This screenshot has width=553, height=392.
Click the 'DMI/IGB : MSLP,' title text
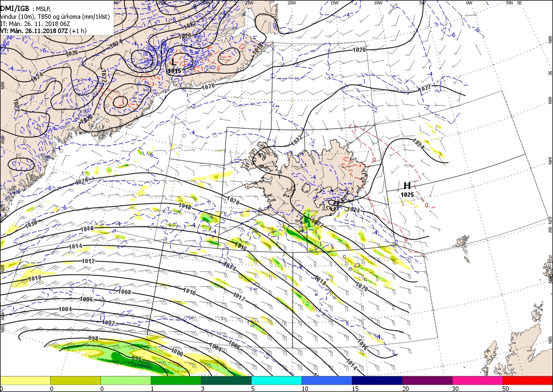pos(25,9)
